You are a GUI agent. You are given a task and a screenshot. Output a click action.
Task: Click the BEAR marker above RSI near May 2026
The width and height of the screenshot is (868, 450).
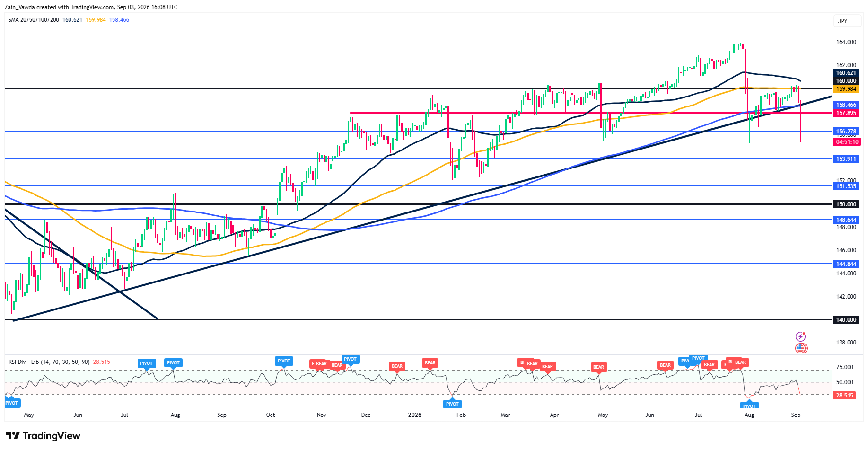pyautogui.click(x=598, y=368)
